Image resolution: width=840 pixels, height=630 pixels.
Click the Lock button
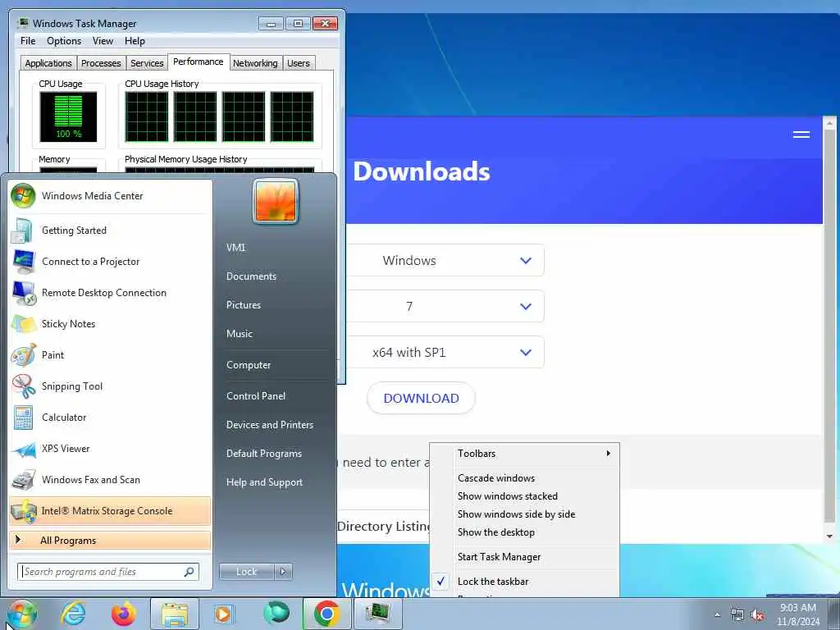coord(247,572)
